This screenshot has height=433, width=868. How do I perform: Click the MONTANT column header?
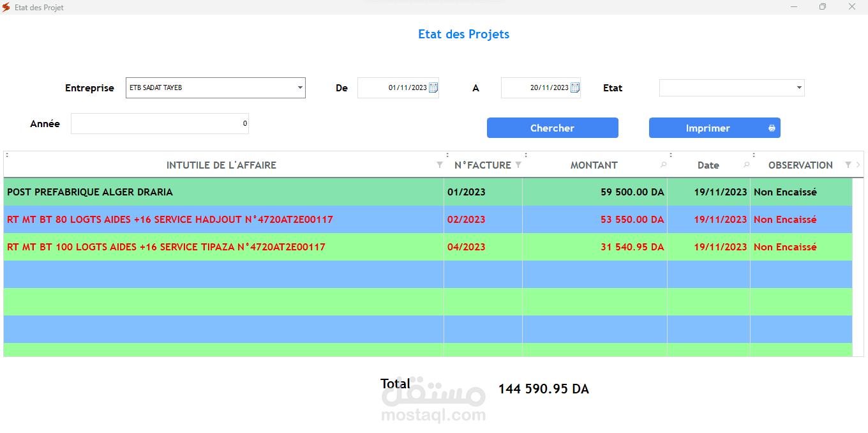tap(594, 165)
